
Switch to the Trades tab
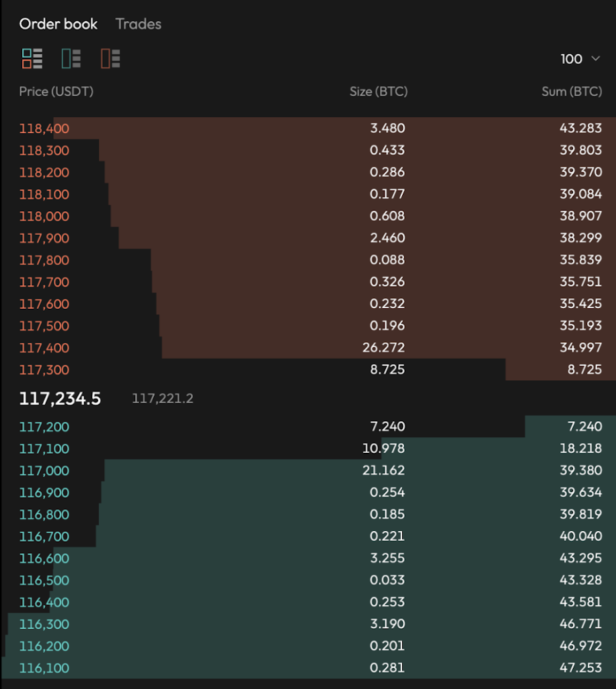click(x=139, y=24)
